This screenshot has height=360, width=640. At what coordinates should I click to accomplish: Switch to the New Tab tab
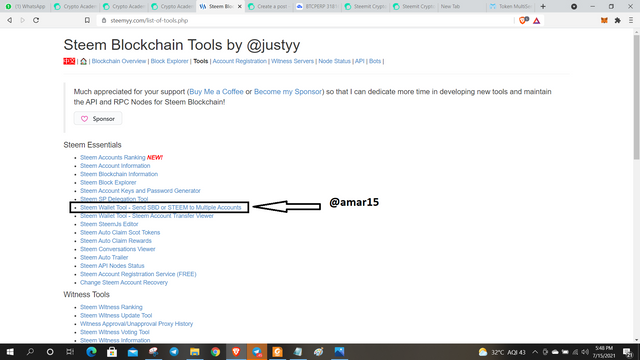(462, 7)
